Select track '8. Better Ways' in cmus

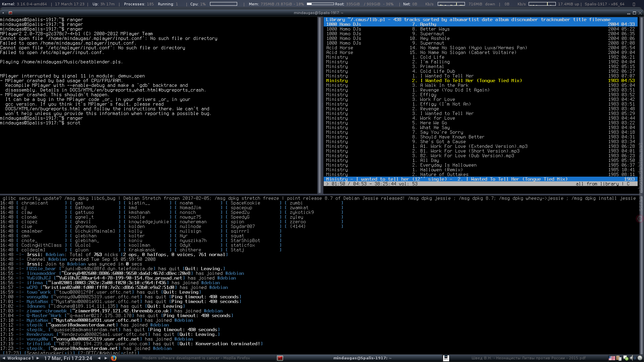click(480, 29)
